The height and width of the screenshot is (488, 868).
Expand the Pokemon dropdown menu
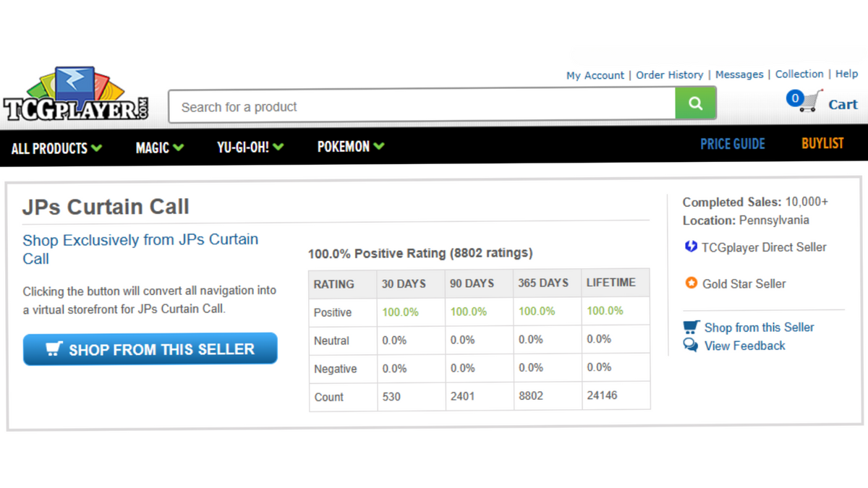click(x=350, y=147)
